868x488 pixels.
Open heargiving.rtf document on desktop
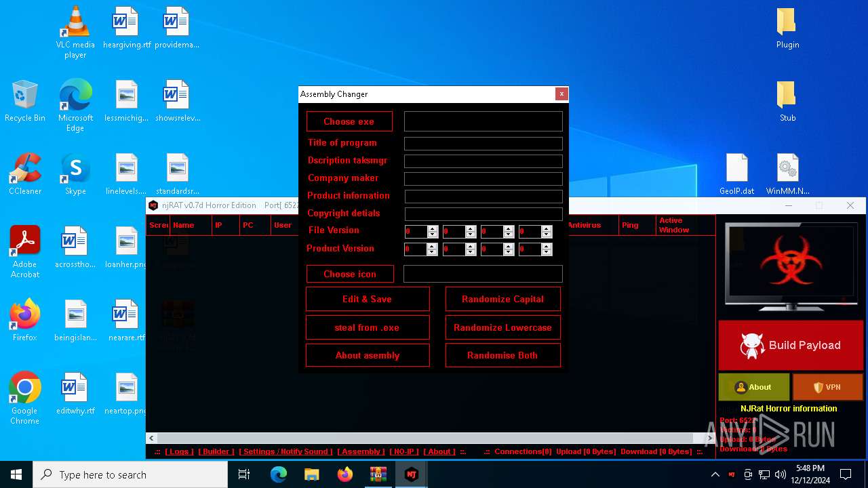point(127,28)
